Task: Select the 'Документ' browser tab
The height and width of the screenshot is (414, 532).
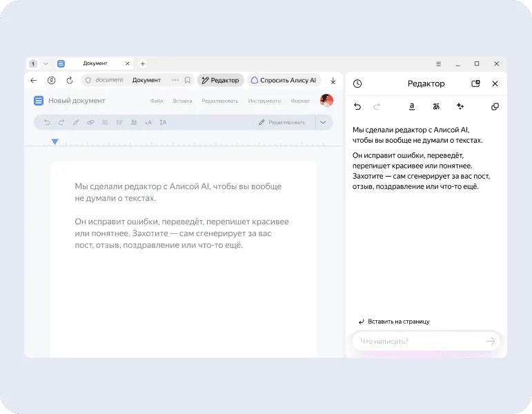Action: tap(95, 63)
